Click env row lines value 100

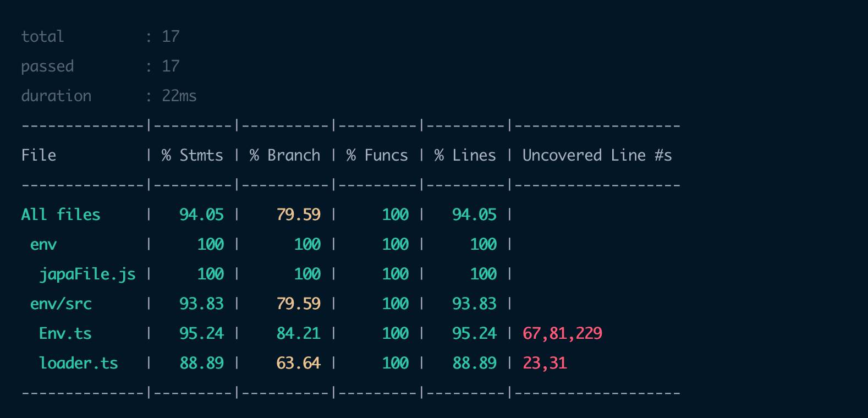(x=484, y=244)
